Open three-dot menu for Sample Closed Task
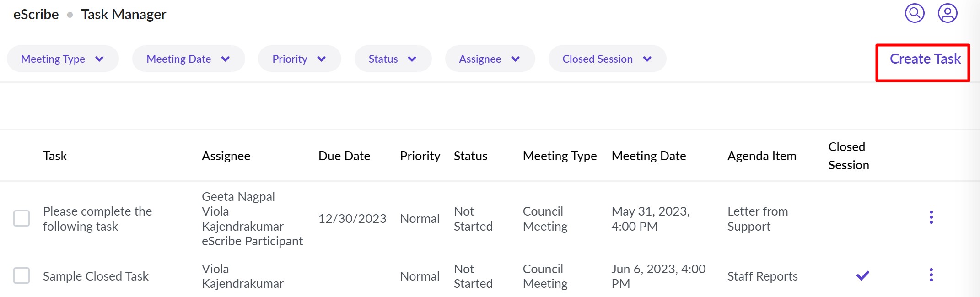The image size is (980, 297). coord(931,275)
